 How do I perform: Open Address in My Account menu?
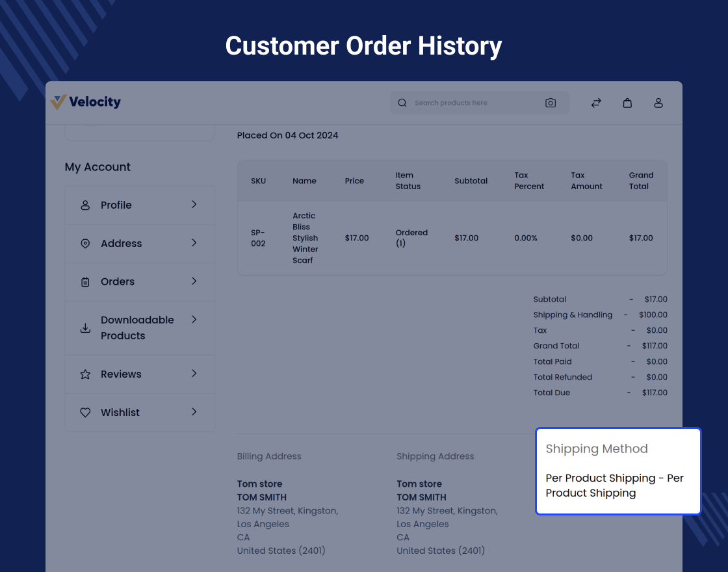pyautogui.click(x=140, y=244)
